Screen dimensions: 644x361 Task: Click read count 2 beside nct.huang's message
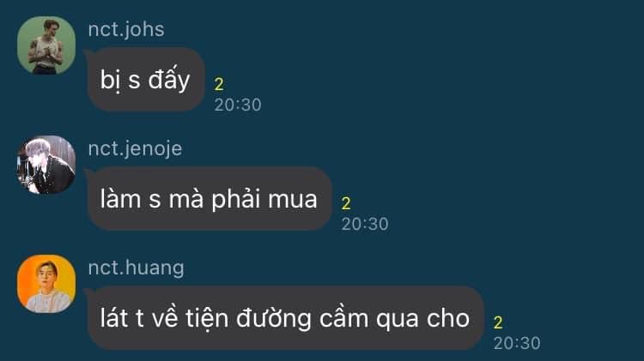tap(498, 323)
